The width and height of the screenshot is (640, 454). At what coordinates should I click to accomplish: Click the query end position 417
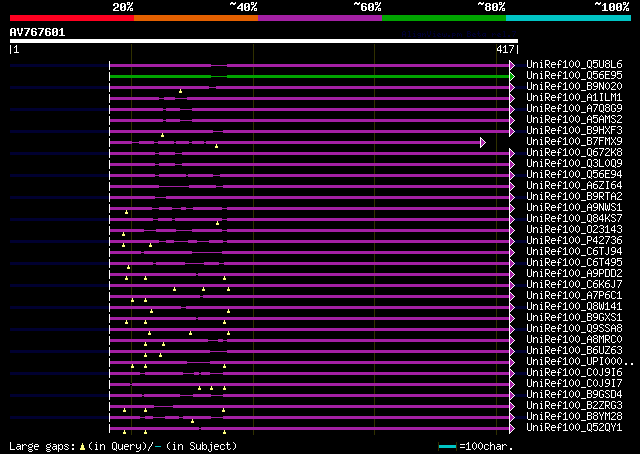click(x=505, y=49)
